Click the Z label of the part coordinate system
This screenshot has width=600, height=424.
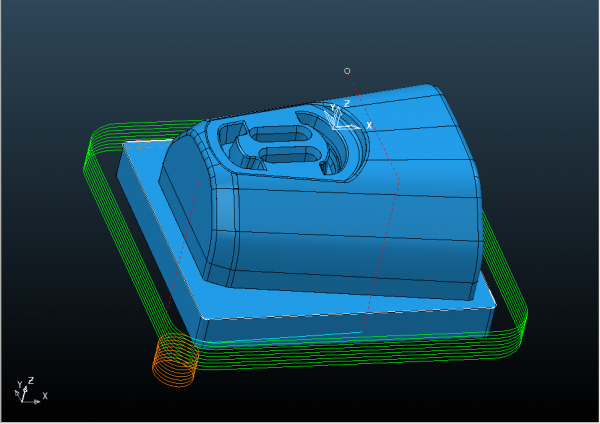347,103
